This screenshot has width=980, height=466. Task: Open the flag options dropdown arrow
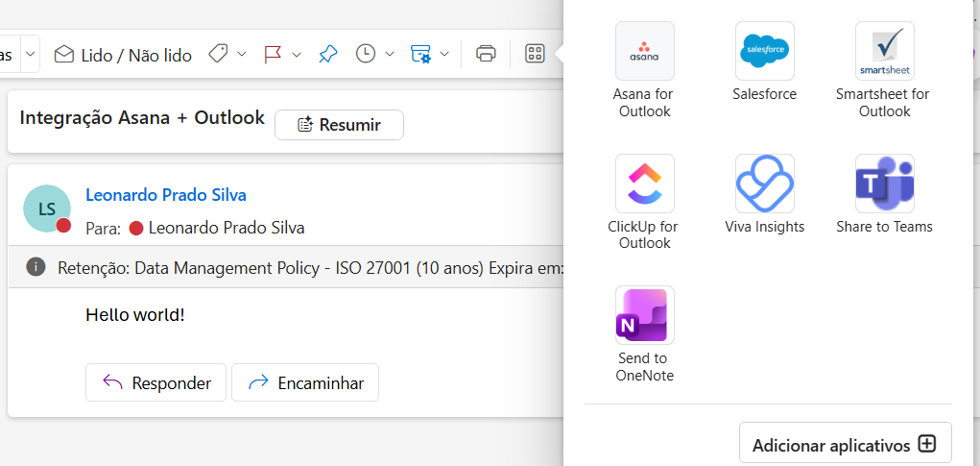[x=297, y=54]
